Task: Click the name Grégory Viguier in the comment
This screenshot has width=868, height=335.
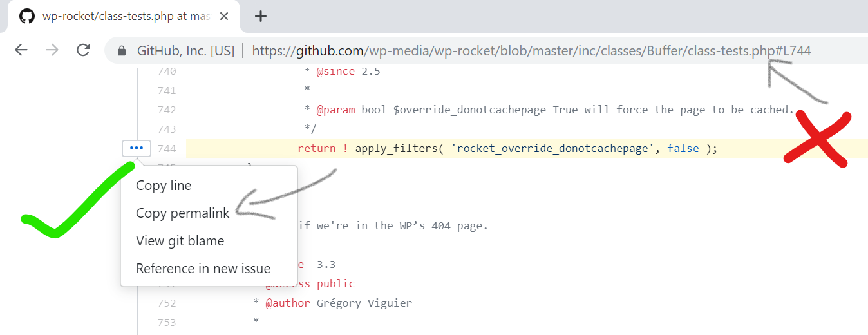Action: point(364,303)
